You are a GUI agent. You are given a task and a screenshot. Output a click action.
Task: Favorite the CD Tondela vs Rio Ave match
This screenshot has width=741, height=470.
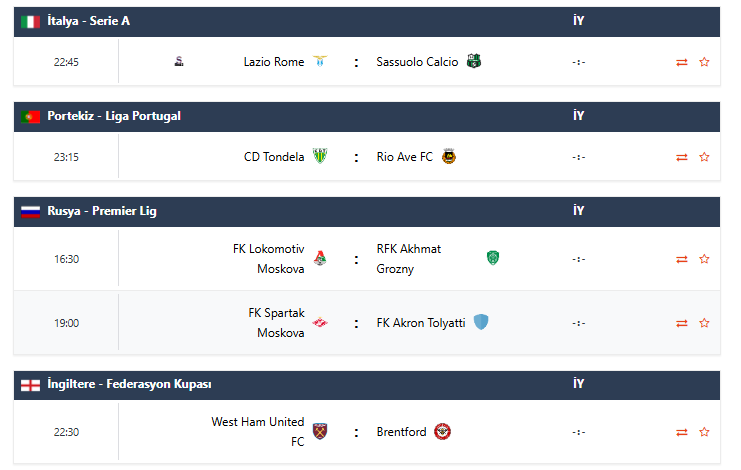pyautogui.click(x=704, y=157)
